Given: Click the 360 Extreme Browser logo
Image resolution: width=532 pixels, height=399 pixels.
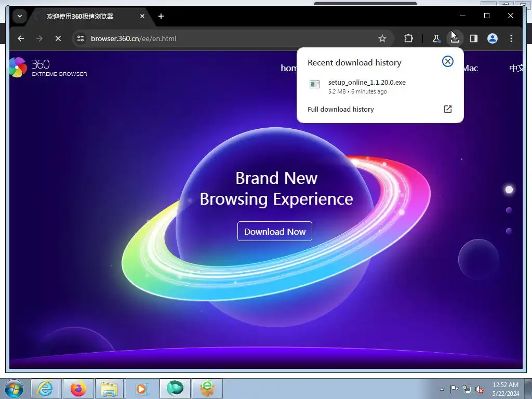Looking at the screenshot, I should [48, 68].
